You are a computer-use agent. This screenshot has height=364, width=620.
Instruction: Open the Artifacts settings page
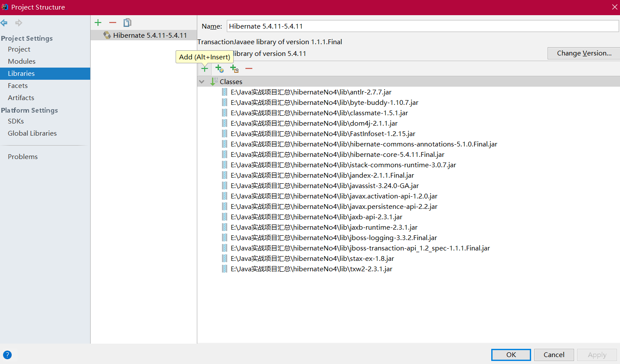coord(21,98)
